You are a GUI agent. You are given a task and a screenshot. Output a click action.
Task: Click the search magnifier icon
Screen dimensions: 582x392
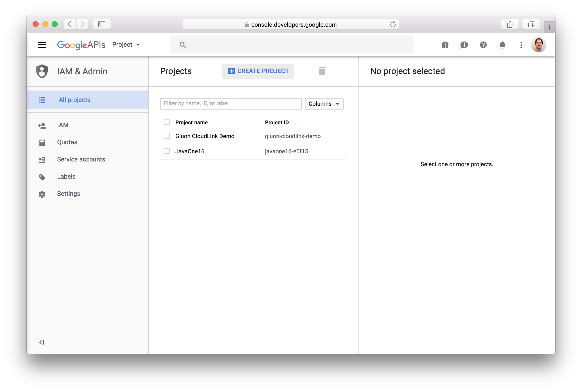point(183,45)
